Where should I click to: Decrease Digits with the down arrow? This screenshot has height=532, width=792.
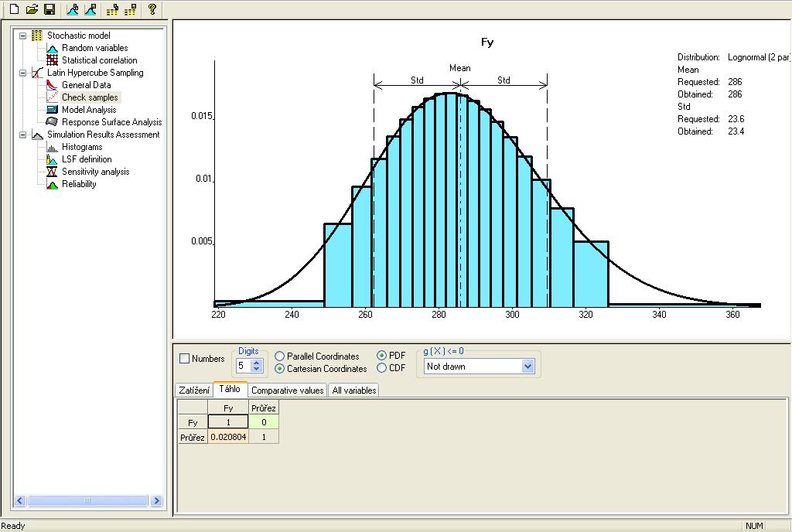256,369
